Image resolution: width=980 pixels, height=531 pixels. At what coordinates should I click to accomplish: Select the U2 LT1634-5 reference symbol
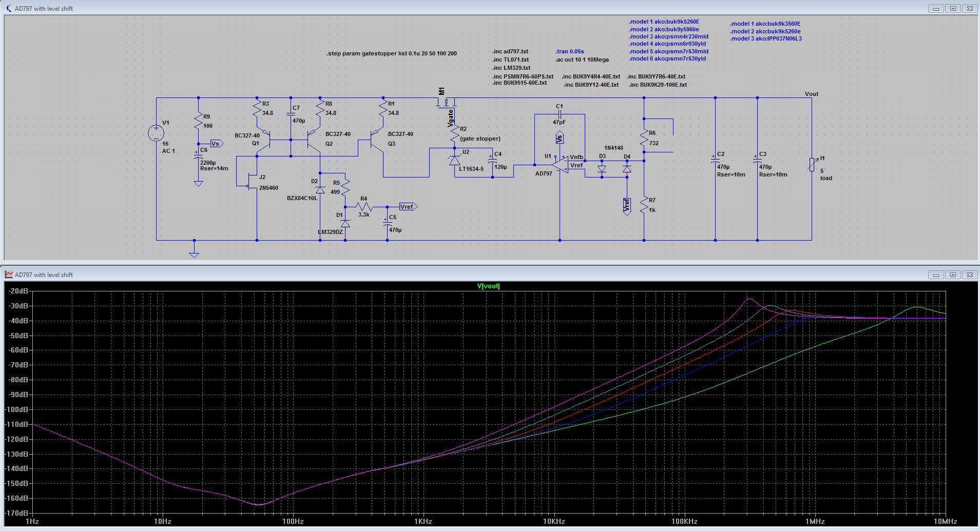pos(454,160)
